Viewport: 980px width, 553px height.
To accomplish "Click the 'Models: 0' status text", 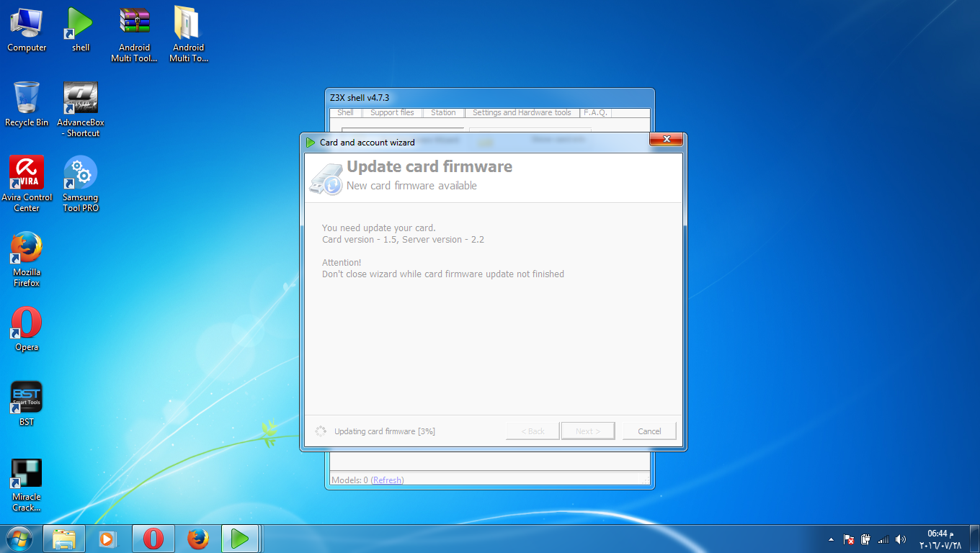I will point(349,480).
